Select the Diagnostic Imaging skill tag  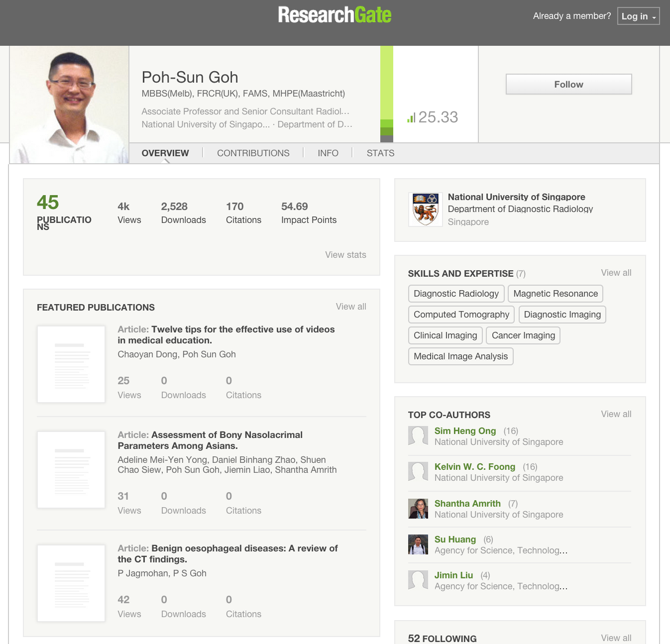(x=562, y=315)
